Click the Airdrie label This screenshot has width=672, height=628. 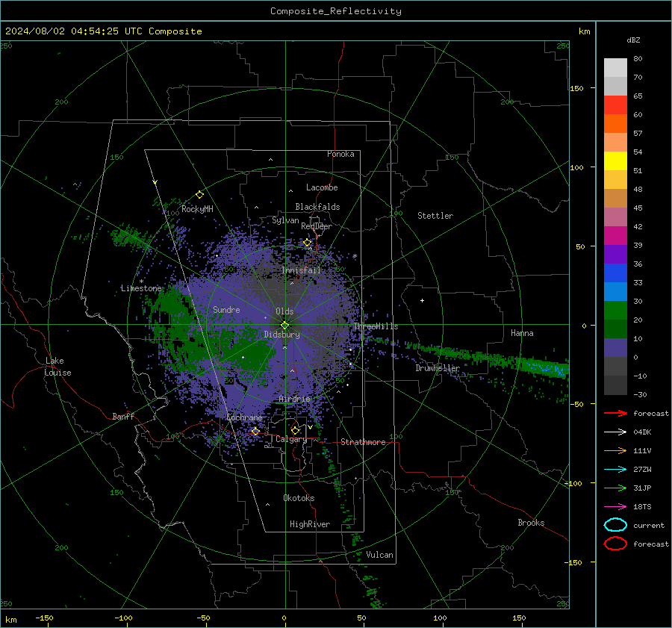tap(294, 399)
